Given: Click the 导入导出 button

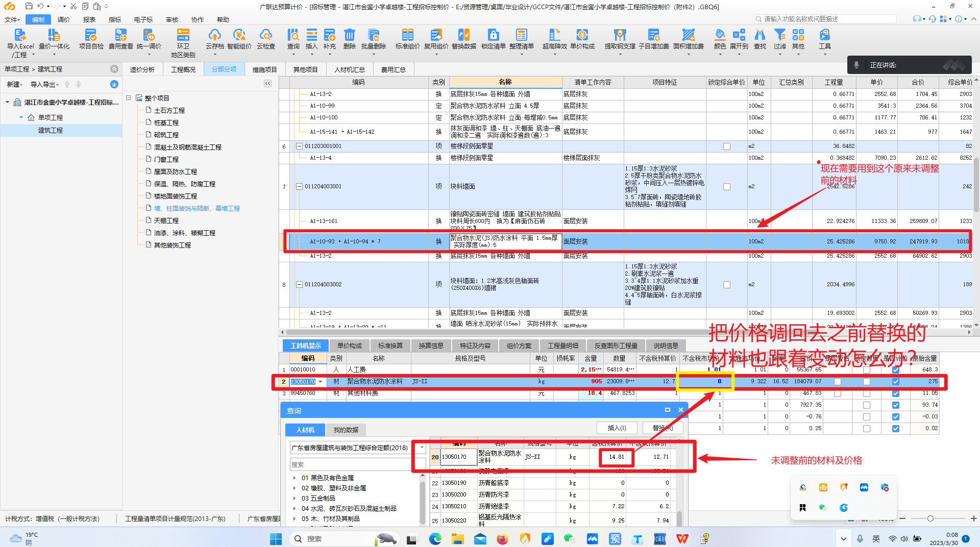Looking at the screenshot, I should pyautogui.click(x=45, y=84).
